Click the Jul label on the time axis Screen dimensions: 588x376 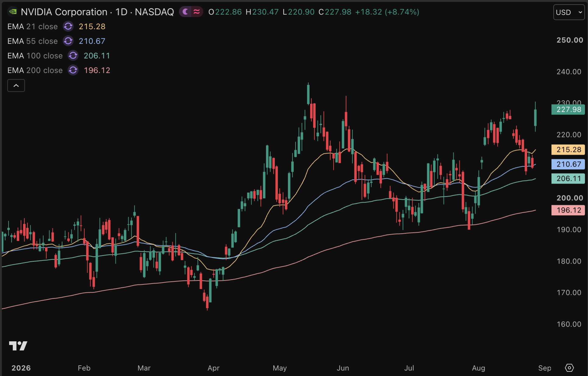pos(409,368)
